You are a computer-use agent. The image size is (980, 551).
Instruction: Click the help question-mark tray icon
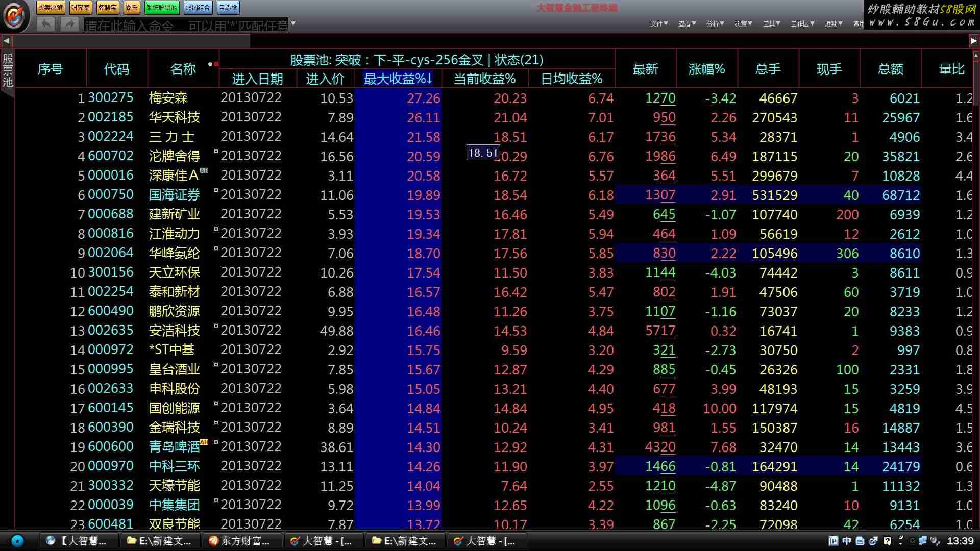pyautogui.click(x=888, y=541)
